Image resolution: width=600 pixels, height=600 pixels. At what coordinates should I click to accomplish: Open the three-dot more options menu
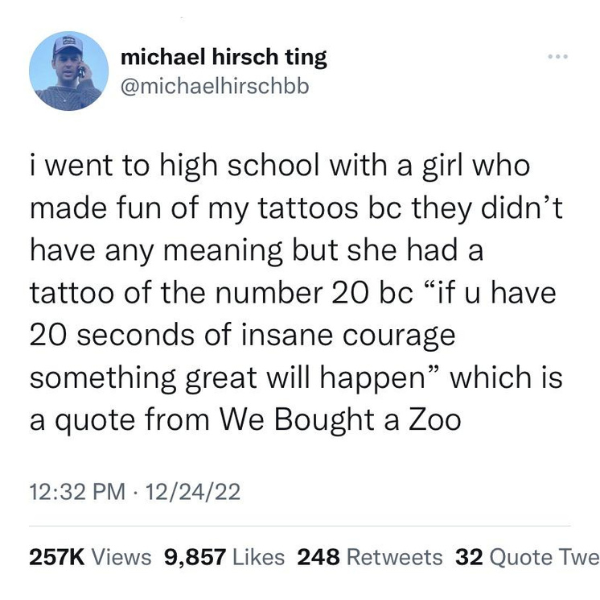[558, 57]
